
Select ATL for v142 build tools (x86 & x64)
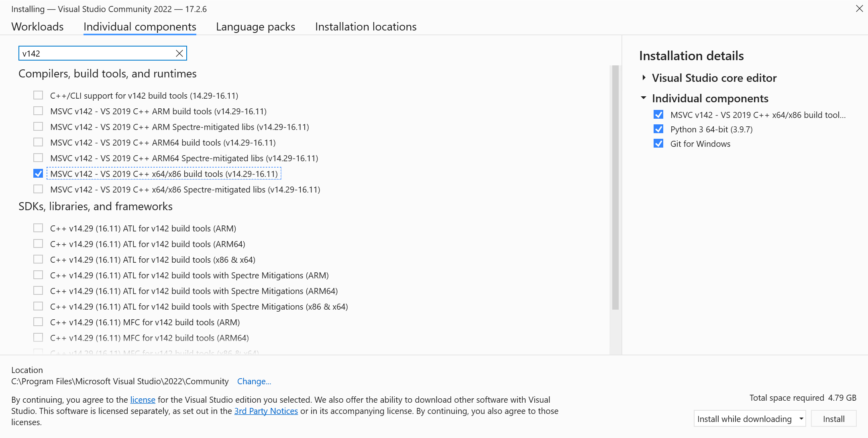38,259
